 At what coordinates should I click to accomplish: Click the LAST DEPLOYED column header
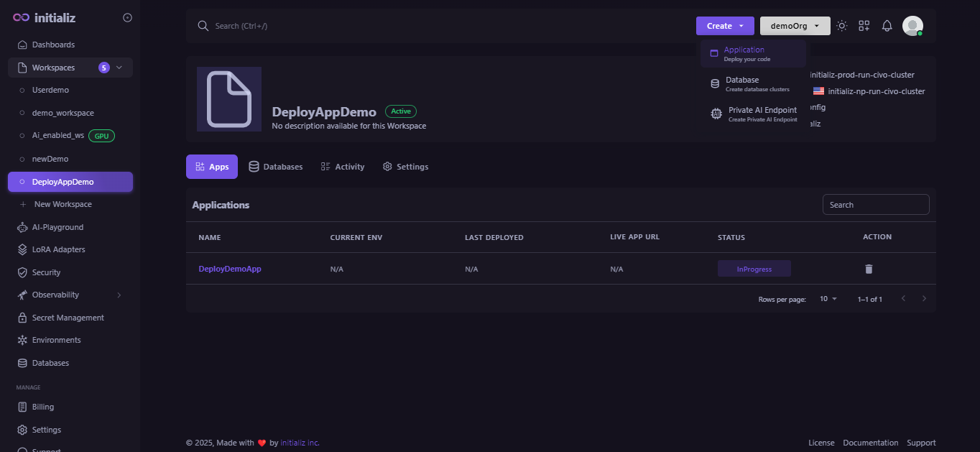pyautogui.click(x=494, y=237)
